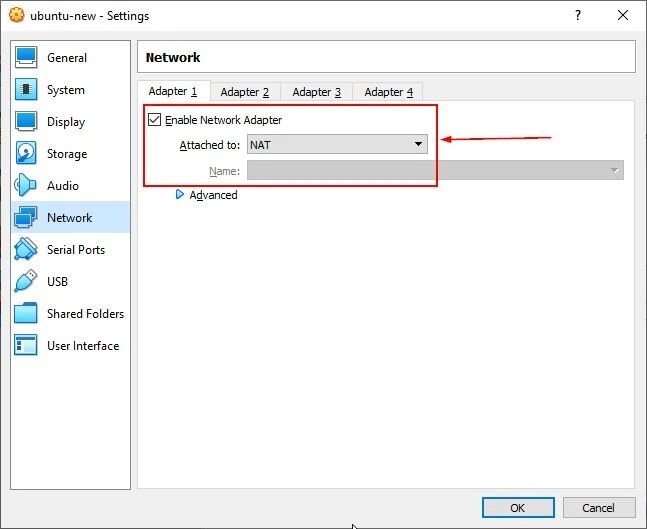The height and width of the screenshot is (529, 647).
Task: Open the General settings icon
Action: point(27,58)
